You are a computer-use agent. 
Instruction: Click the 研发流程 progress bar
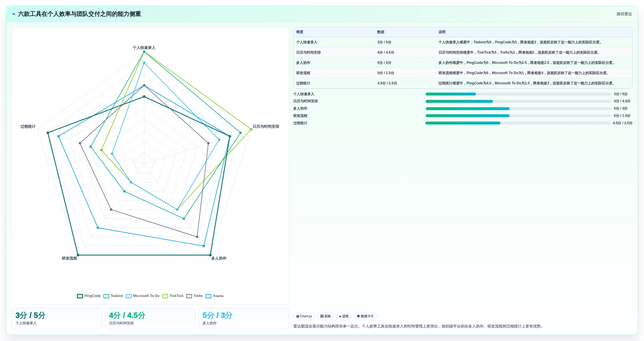coord(518,116)
